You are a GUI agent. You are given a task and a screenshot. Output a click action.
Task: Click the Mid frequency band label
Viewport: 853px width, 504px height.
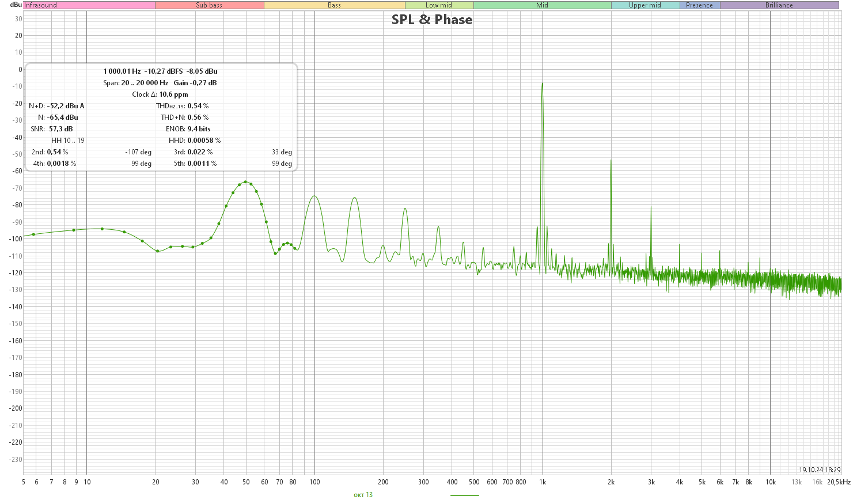point(543,5)
